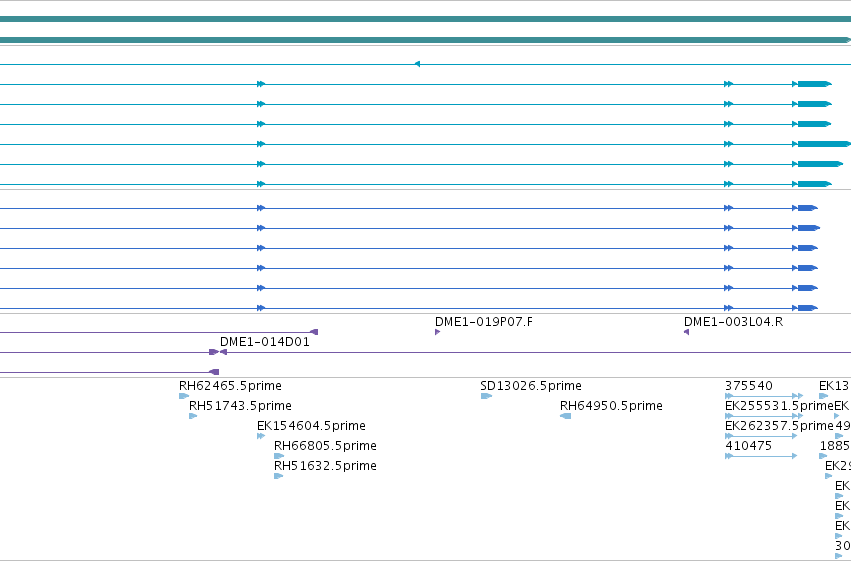Select the purple block ending the lowest purple line
This screenshot has width=851, height=561.
pyautogui.click(x=214, y=372)
